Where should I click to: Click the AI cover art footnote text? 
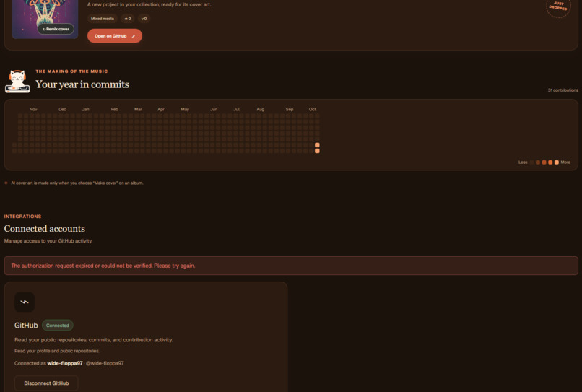(77, 183)
